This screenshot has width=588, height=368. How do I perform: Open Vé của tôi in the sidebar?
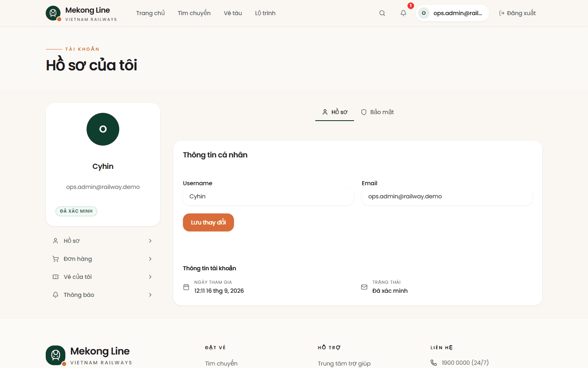click(103, 277)
